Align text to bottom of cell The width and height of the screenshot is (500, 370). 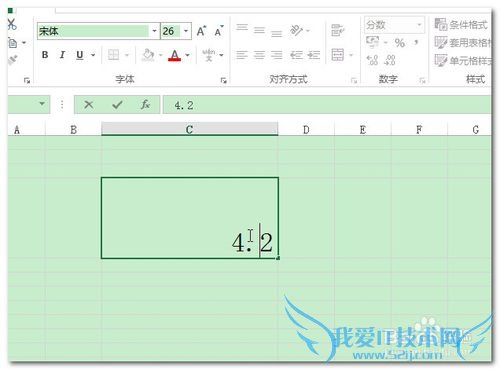pos(276,33)
